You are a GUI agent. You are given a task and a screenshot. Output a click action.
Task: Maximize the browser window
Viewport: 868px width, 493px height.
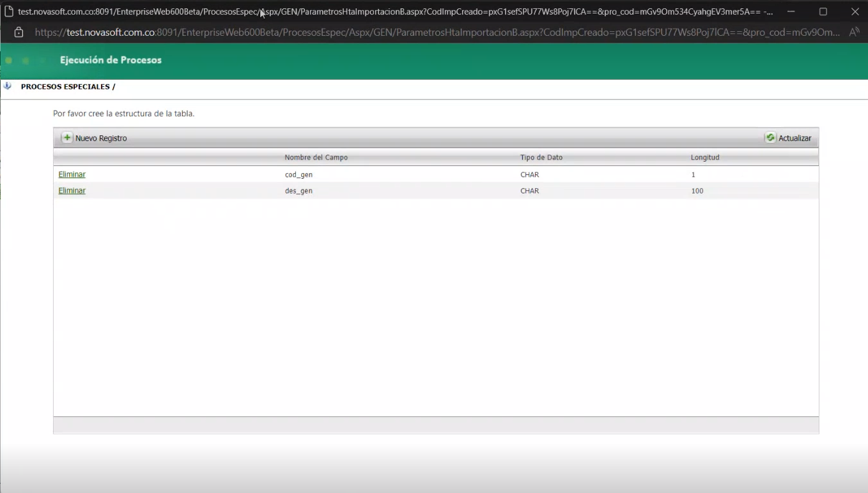[x=823, y=11]
